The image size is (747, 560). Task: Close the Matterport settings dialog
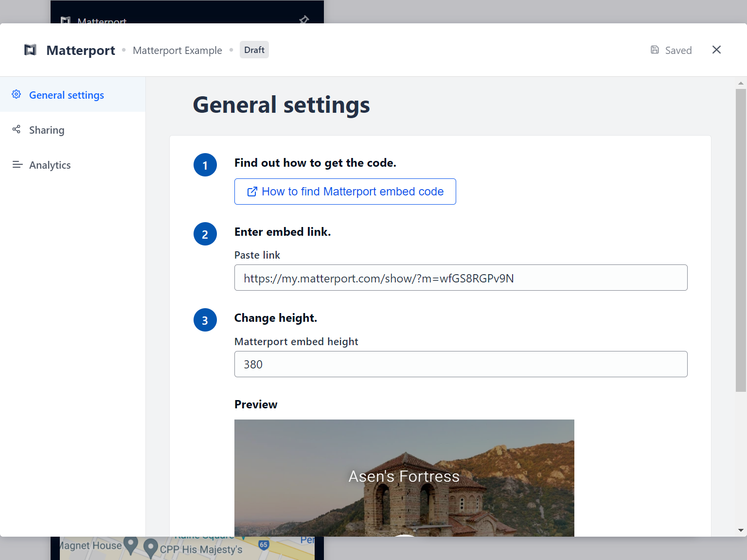716,50
